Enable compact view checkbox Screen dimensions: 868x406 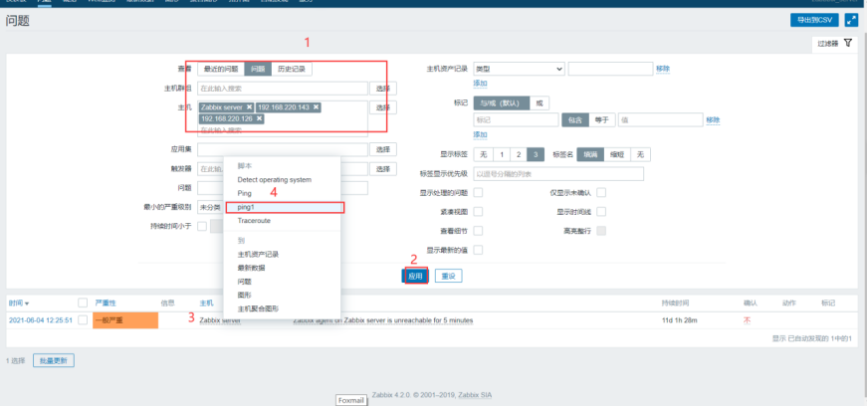[478, 212]
